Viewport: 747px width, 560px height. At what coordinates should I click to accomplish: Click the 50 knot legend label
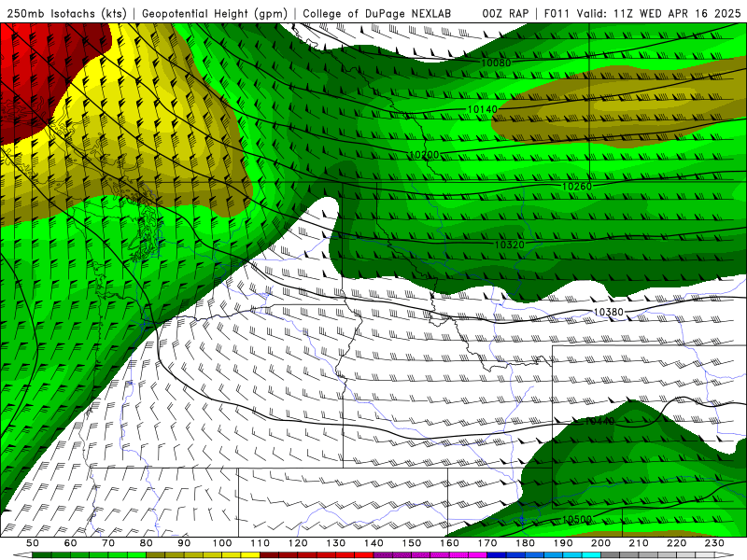click(x=33, y=543)
